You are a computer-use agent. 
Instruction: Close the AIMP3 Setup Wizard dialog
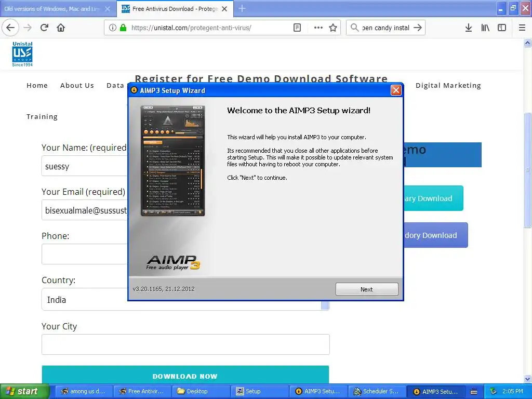click(395, 90)
